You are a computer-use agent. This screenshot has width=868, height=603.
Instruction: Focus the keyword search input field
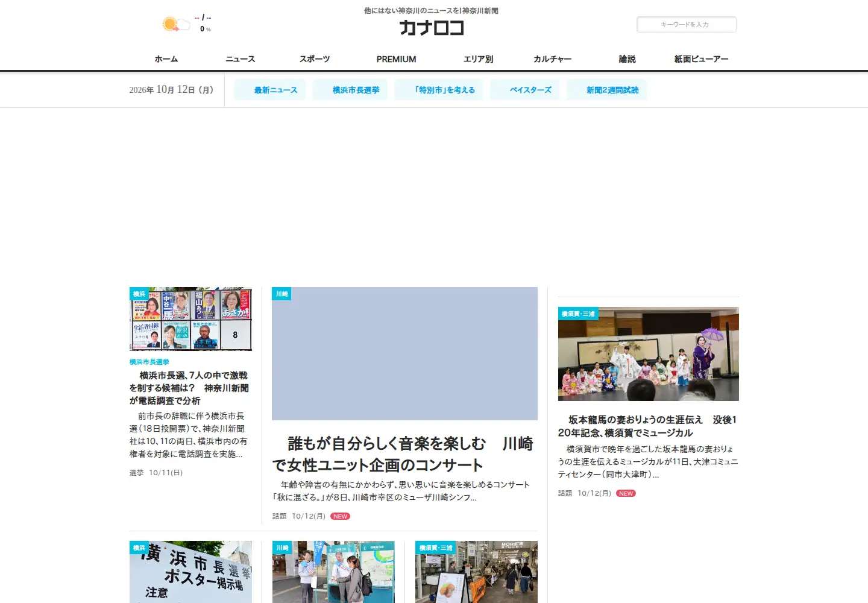point(687,25)
